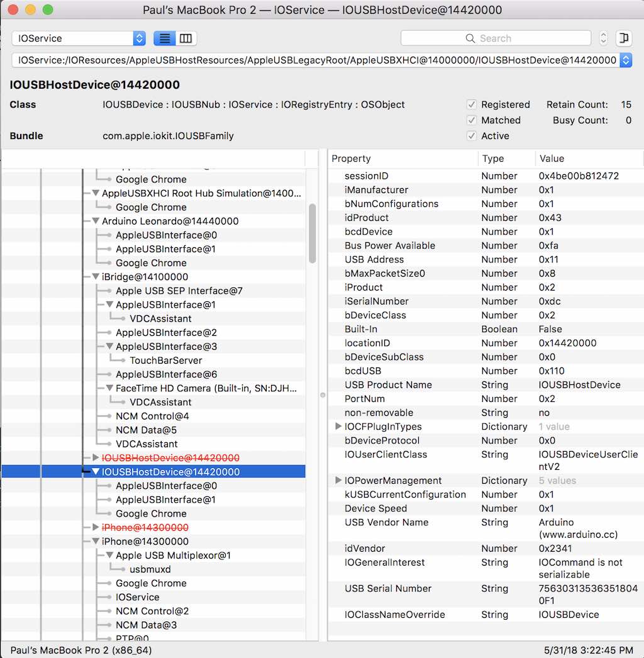This screenshot has width=644, height=658.
Task: Select the USB Vendor Name row
Action: pos(486,528)
